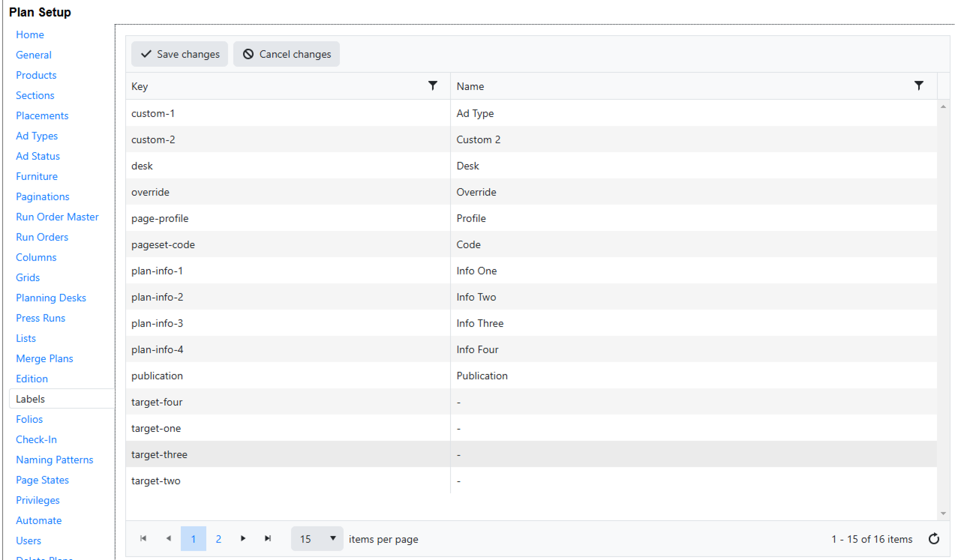Click the custom-2 Name cell

point(692,139)
